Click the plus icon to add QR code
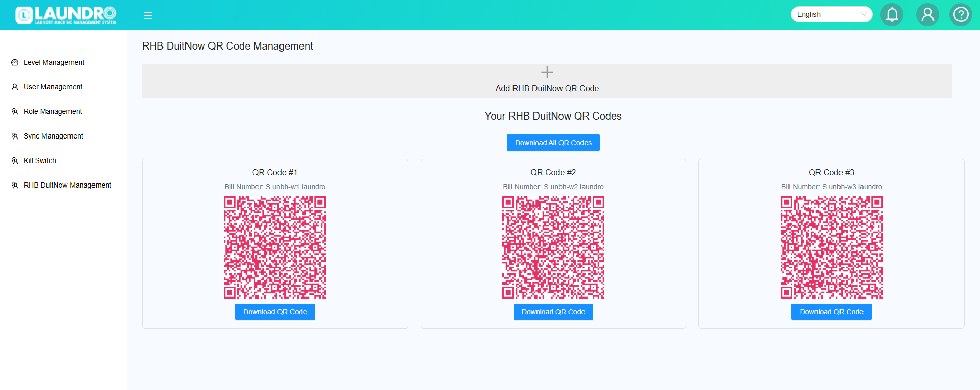The image size is (980, 390). pyautogui.click(x=547, y=72)
